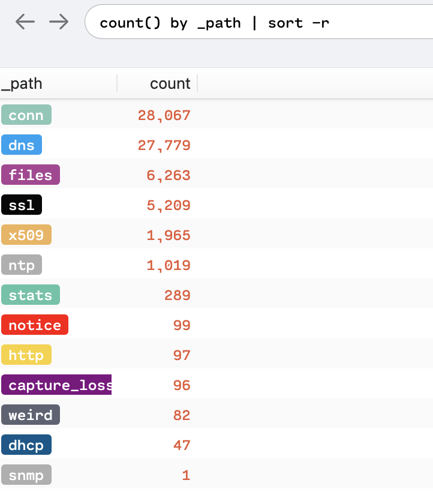Click the query search input field
Viewport: 433px width, 504px height.
(258, 23)
